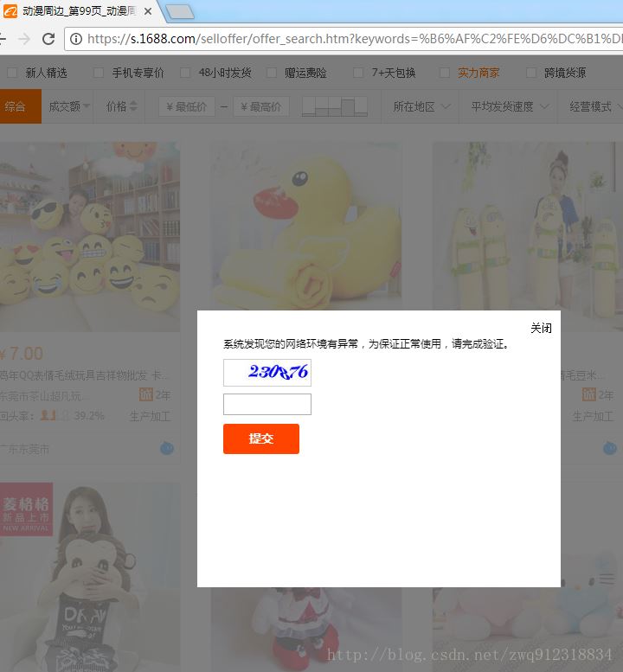Check the 实力商家 filter

coord(445,73)
